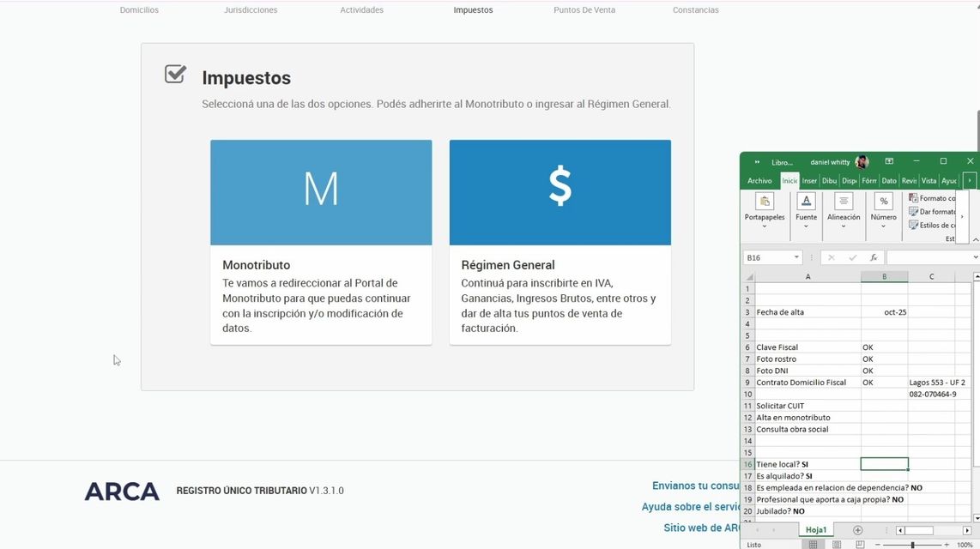Switch to the Puntos De Venta tab
Viewport: 980px width, 549px height.
584,10
